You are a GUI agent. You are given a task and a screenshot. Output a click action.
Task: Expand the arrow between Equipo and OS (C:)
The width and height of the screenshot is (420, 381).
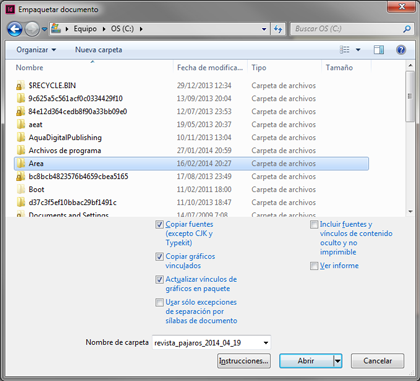(x=104, y=29)
